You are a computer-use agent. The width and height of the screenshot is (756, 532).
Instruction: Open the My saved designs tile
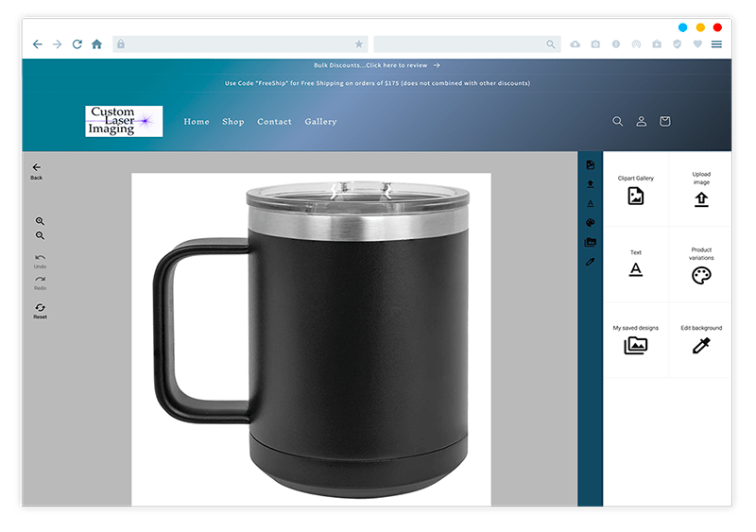[x=636, y=340]
